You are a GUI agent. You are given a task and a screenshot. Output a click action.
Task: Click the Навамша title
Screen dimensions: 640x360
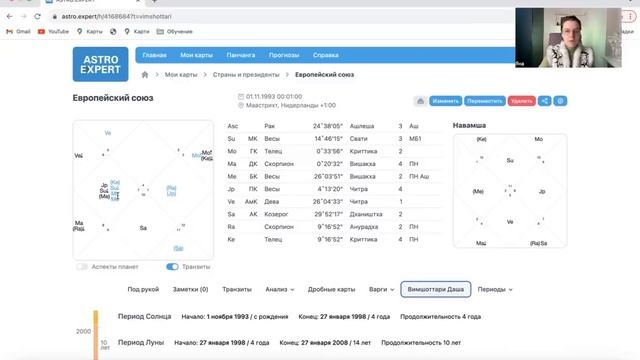[x=469, y=125]
